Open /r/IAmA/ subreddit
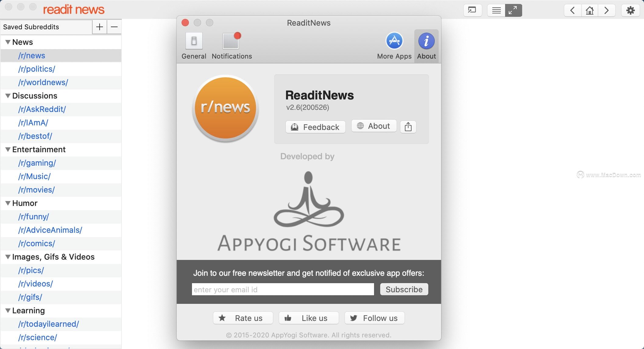Screen dimensions: 644x349 tap(61, 123)
